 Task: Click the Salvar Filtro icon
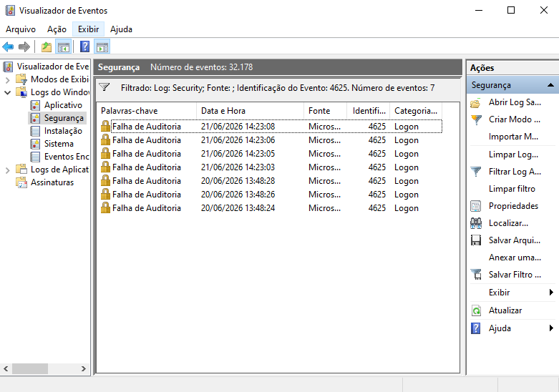point(476,275)
